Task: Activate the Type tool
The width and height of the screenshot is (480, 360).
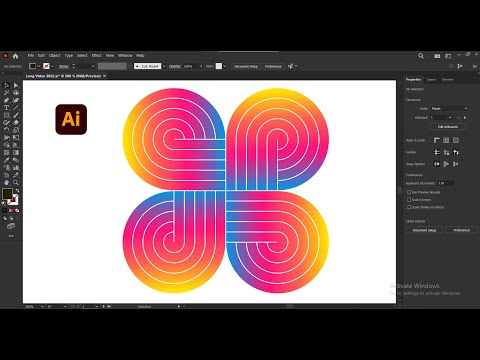Action: coord(6,108)
